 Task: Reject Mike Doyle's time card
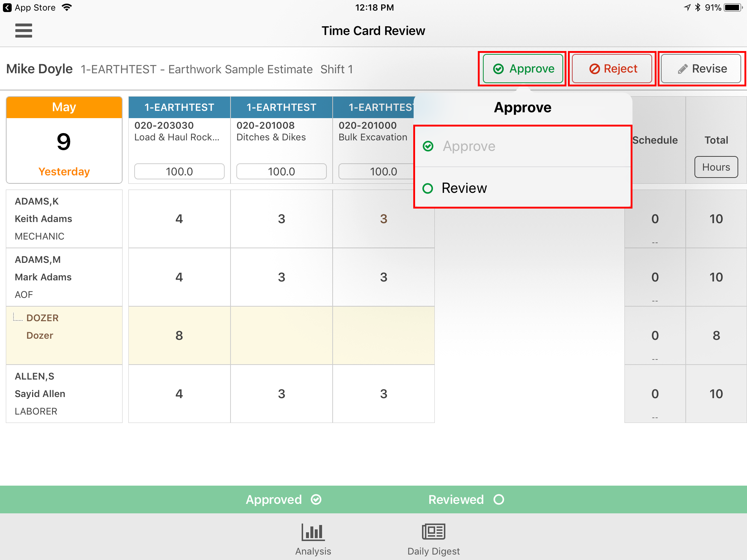[x=612, y=69]
